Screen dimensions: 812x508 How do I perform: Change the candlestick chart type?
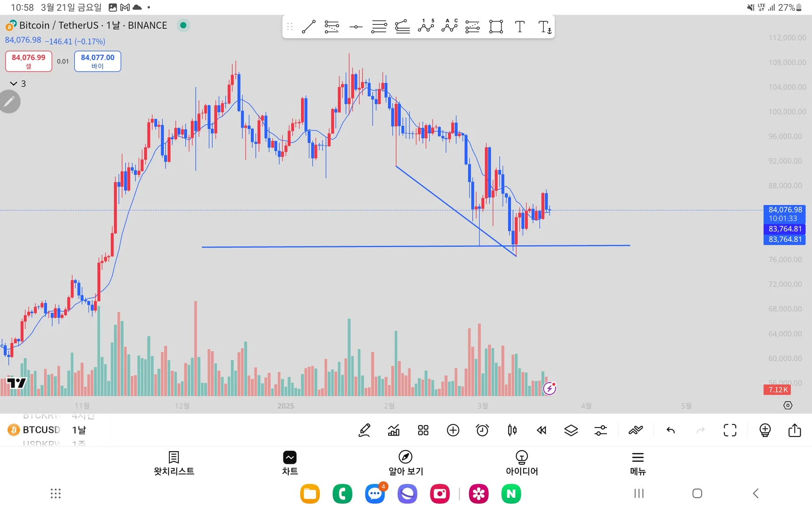[512, 430]
